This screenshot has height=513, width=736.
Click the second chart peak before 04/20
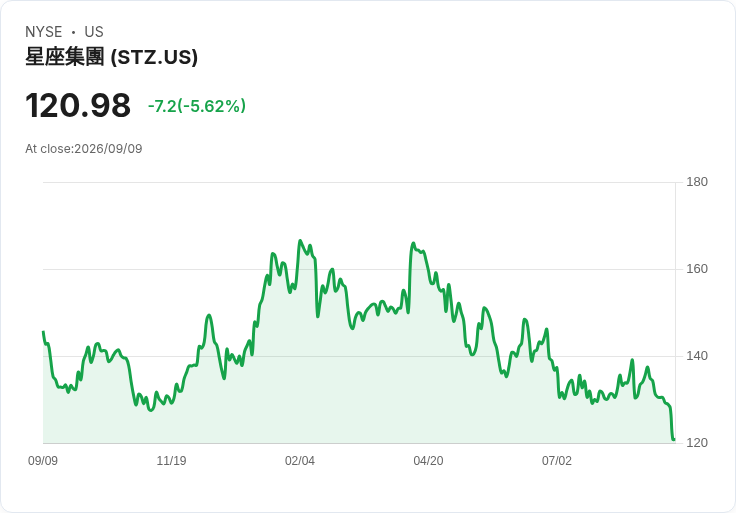[x=413, y=243]
